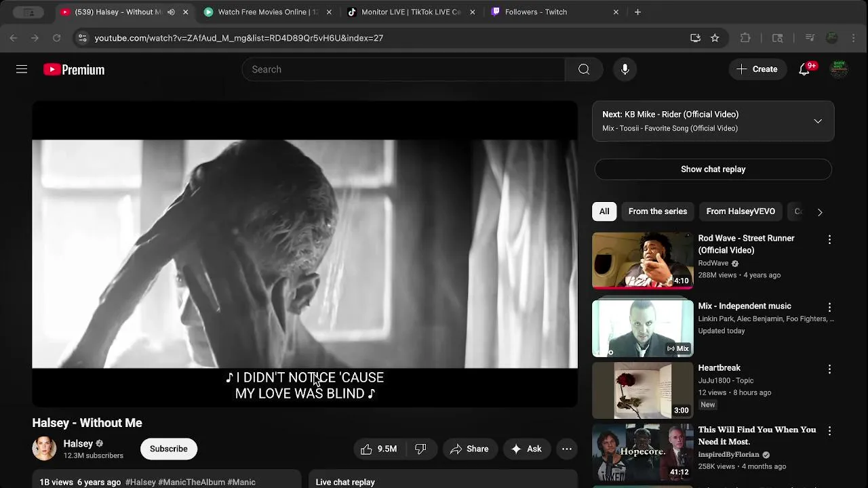Click the YouTube search input field
This screenshot has width=868, height=488.
(x=403, y=69)
